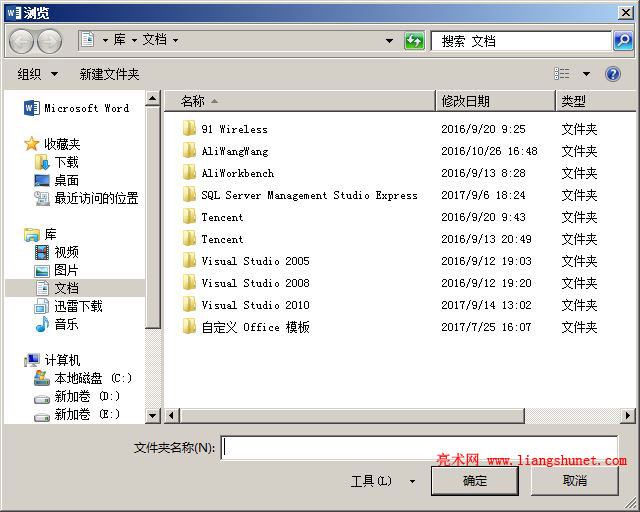The width and height of the screenshot is (640, 512).
Task: Click the Videos library icon (视频)
Action: [x=42, y=252]
